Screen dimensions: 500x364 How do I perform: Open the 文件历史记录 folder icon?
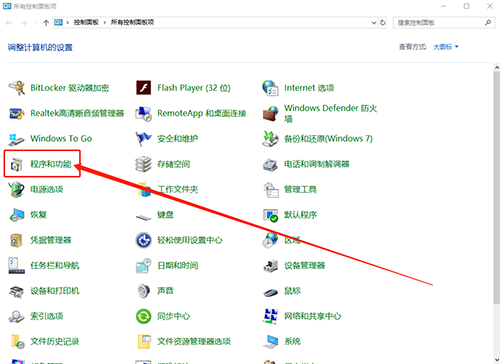point(17,342)
